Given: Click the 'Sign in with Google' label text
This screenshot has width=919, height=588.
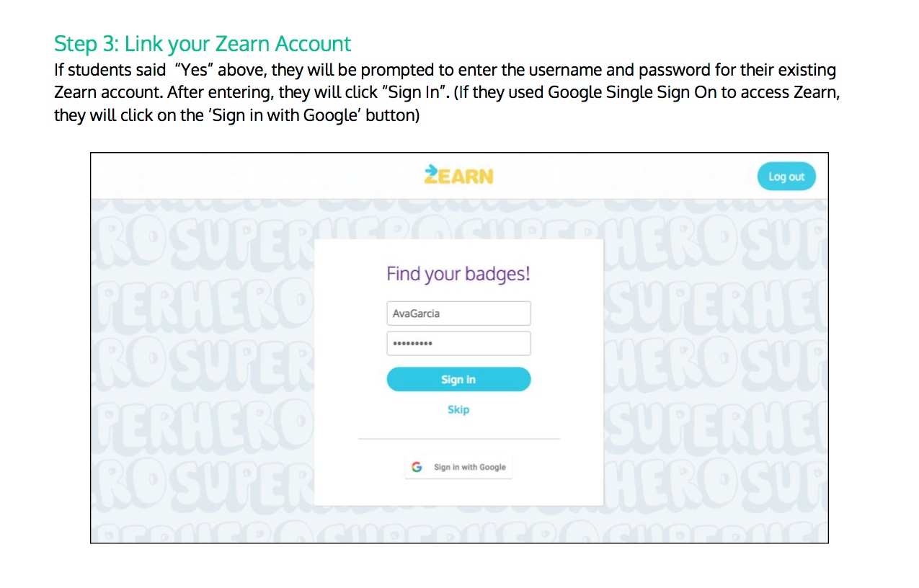Looking at the screenshot, I should coord(470,467).
